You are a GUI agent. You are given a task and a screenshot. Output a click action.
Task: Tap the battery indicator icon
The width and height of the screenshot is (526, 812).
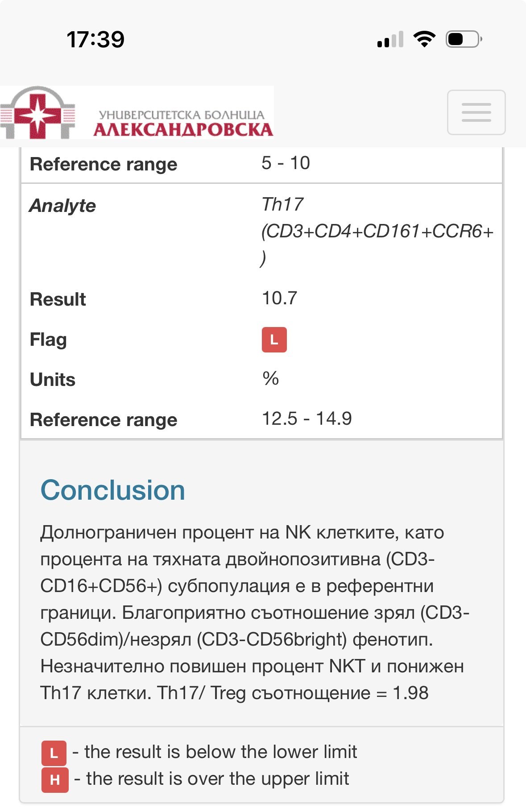pos(464,39)
